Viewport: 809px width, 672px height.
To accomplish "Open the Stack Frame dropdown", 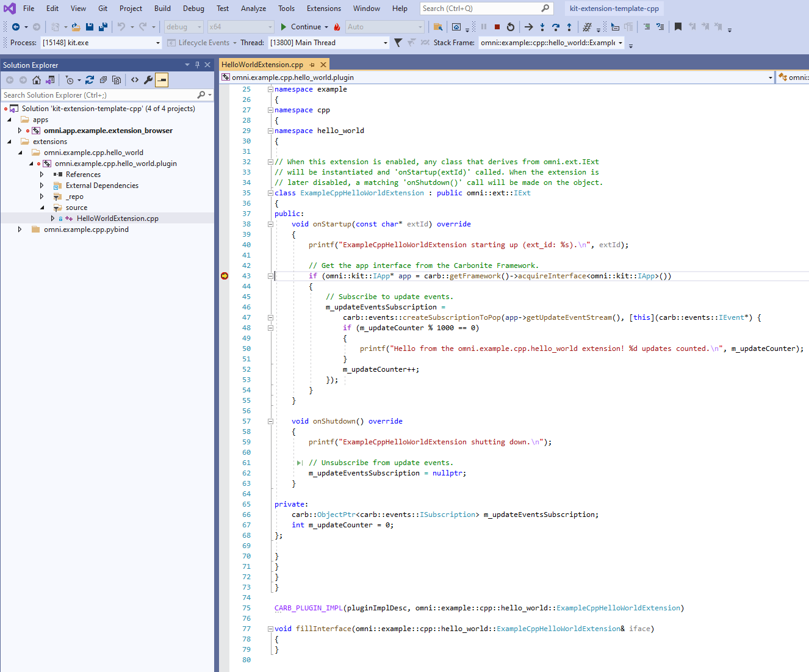I will tap(621, 42).
